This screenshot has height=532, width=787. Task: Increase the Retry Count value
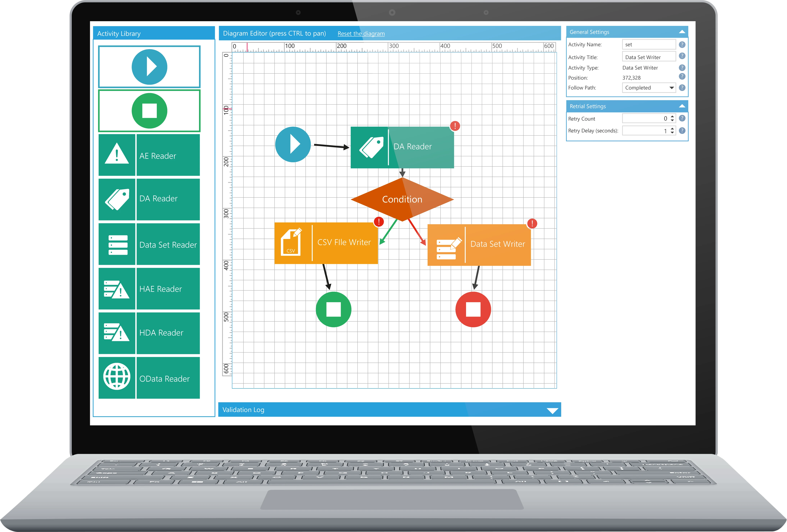672,116
